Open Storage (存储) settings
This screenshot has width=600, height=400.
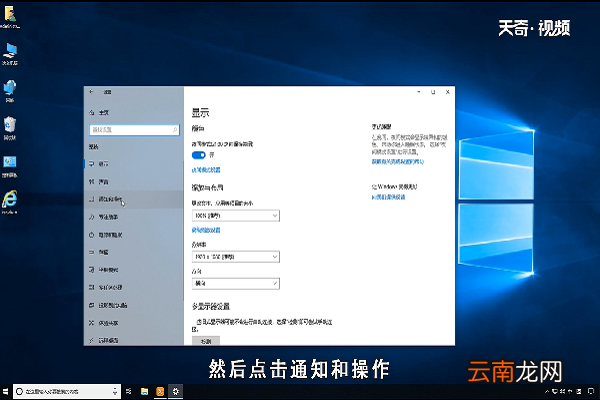click(134, 252)
